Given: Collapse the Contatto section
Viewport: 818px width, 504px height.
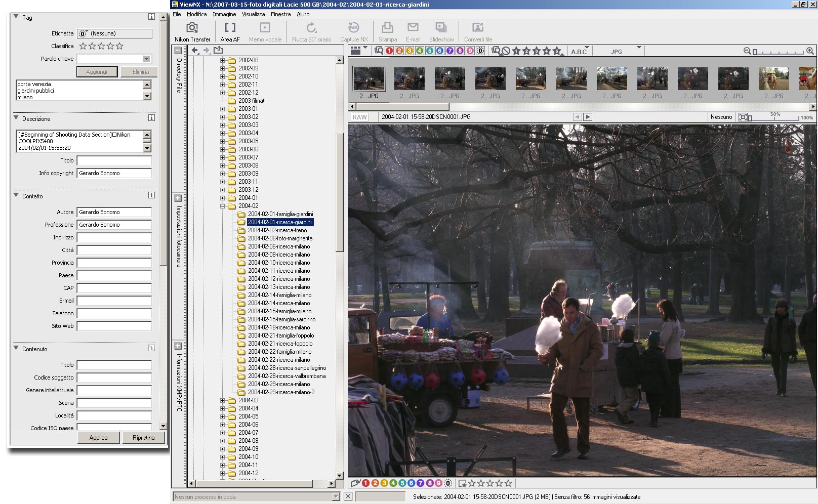Looking at the screenshot, I should [x=16, y=195].
